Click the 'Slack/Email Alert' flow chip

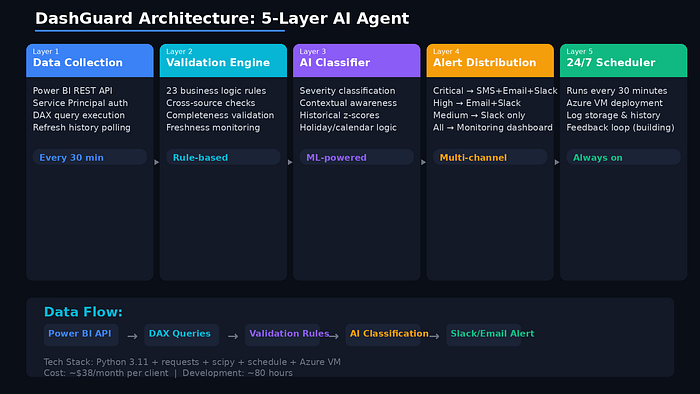(484, 335)
